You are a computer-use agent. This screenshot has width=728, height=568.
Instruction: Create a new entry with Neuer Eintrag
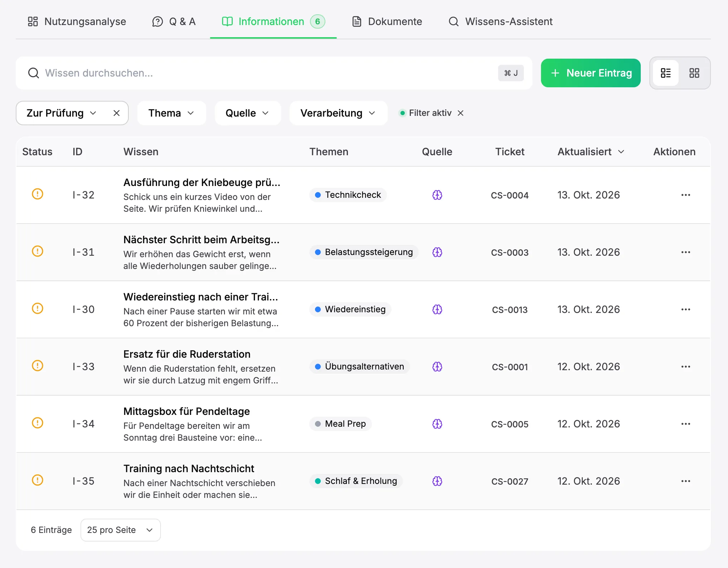click(x=591, y=73)
